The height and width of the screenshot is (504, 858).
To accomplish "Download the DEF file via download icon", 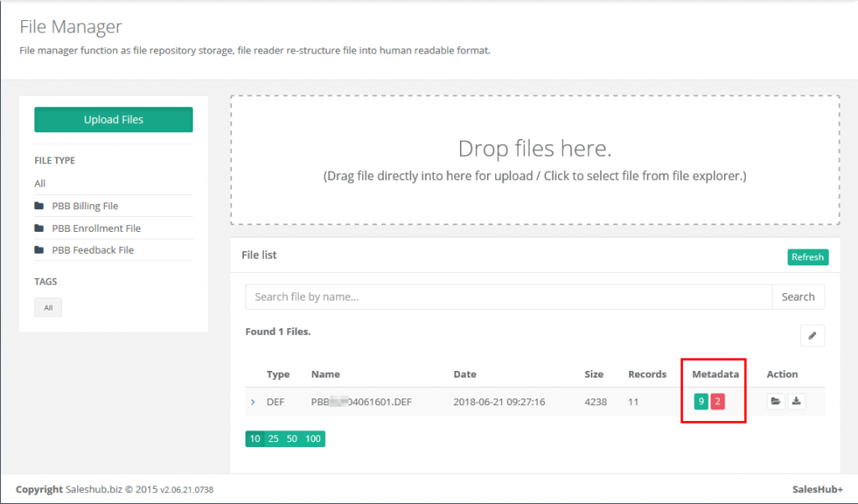I will coord(796,402).
